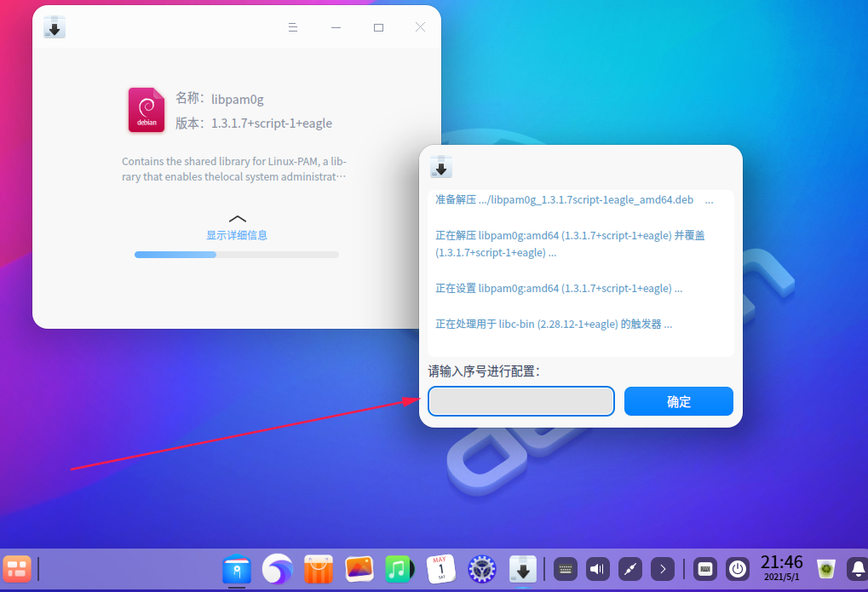
Task: Close the package installer window
Action: click(x=420, y=27)
